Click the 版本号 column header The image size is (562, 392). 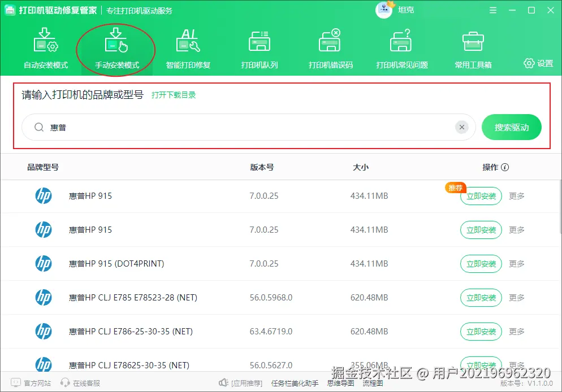pyautogui.click(x=262, y=167)
